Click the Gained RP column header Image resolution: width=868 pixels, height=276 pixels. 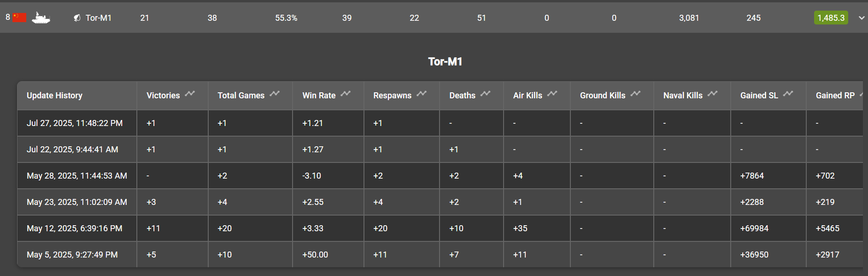834,96
